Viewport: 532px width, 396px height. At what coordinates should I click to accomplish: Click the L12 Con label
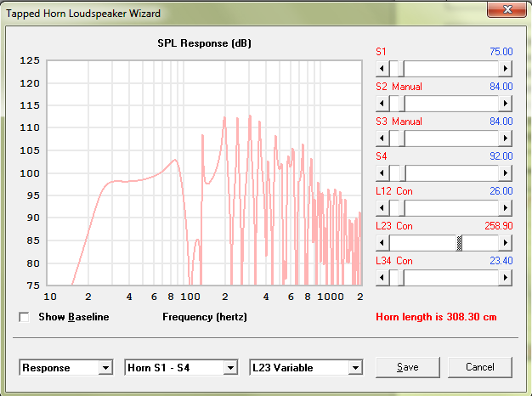tap(394, 191)
